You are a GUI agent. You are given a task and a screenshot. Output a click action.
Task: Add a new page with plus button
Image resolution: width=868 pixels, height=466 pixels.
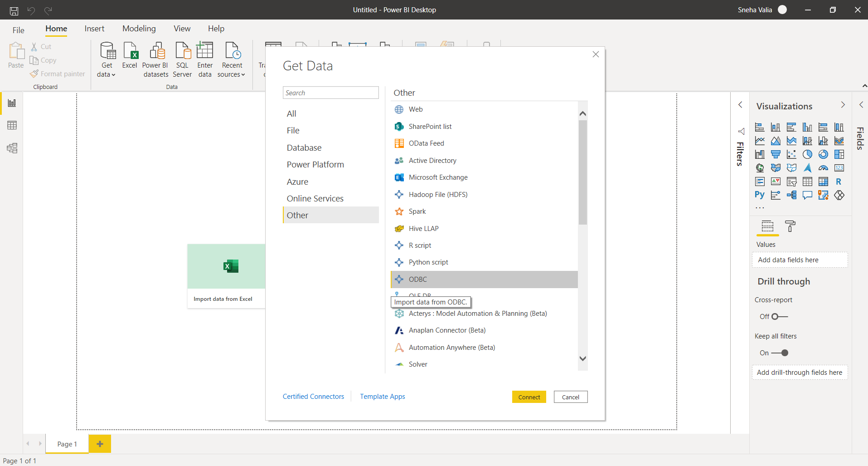[x=100, y=444]
